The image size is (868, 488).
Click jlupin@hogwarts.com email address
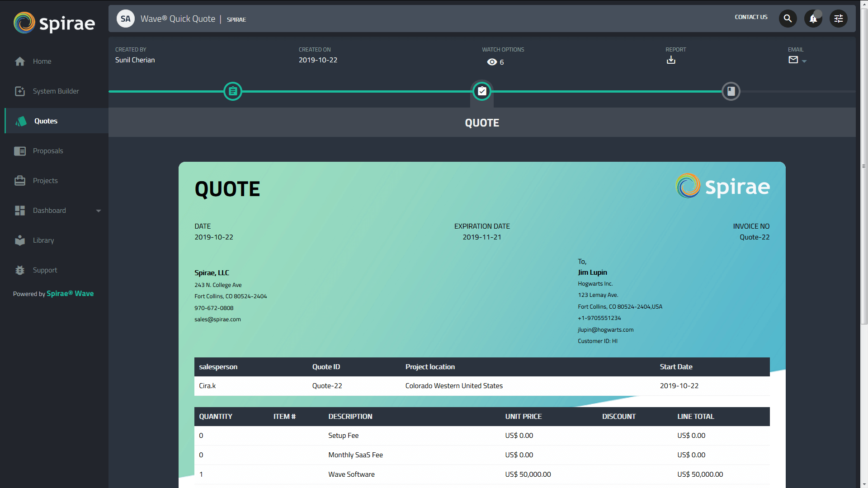(x=606, y=330)
